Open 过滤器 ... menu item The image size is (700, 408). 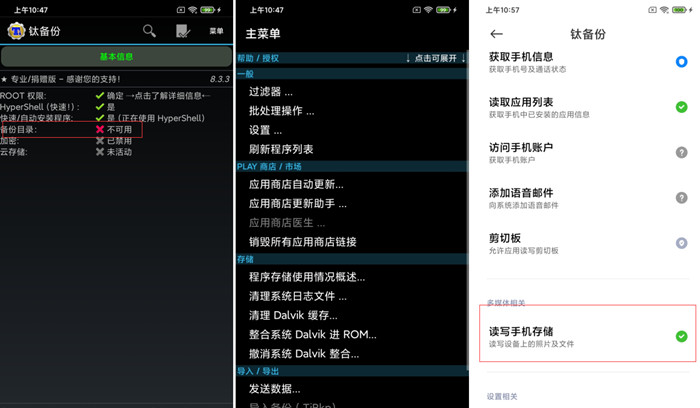[352, 92]
